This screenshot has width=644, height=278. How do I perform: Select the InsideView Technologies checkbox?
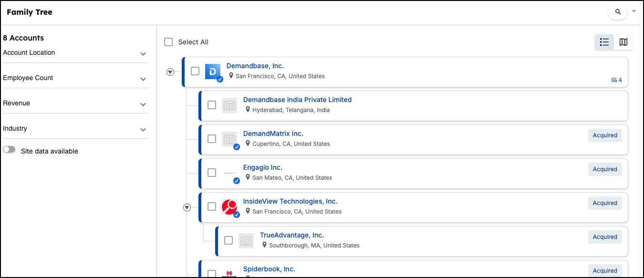click(x=212, y=206)
